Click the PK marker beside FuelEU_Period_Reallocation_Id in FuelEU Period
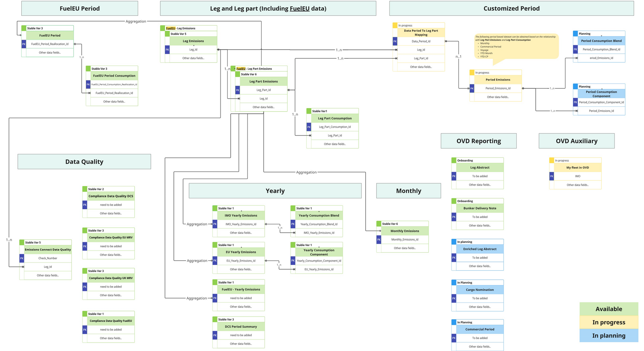The width and height of the screenshot is (644, 351). [24, 44]
